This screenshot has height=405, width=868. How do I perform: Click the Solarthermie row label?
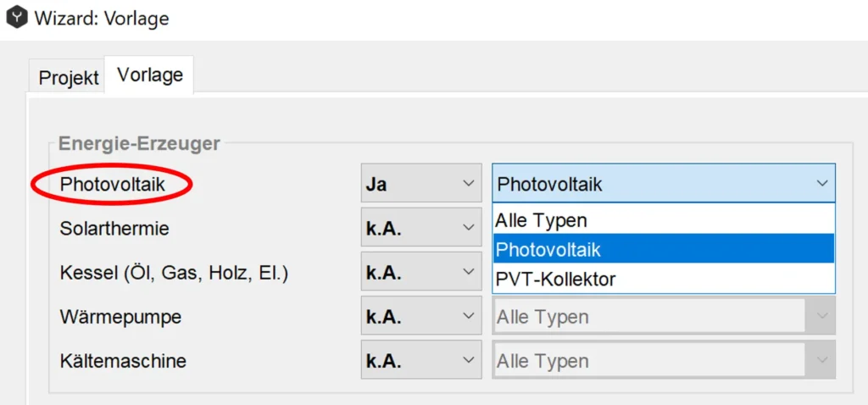[114, 228]
